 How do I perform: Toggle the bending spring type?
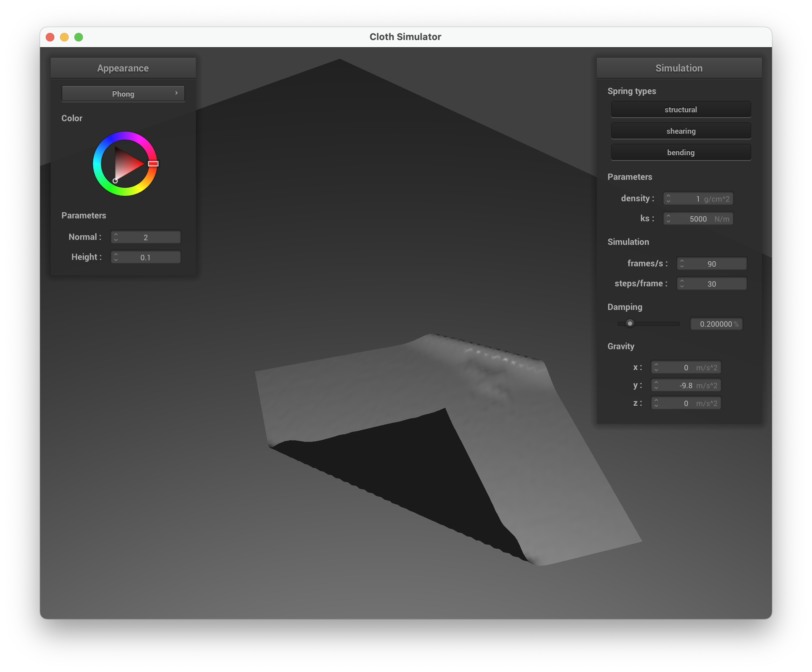(x=680, y=152)
